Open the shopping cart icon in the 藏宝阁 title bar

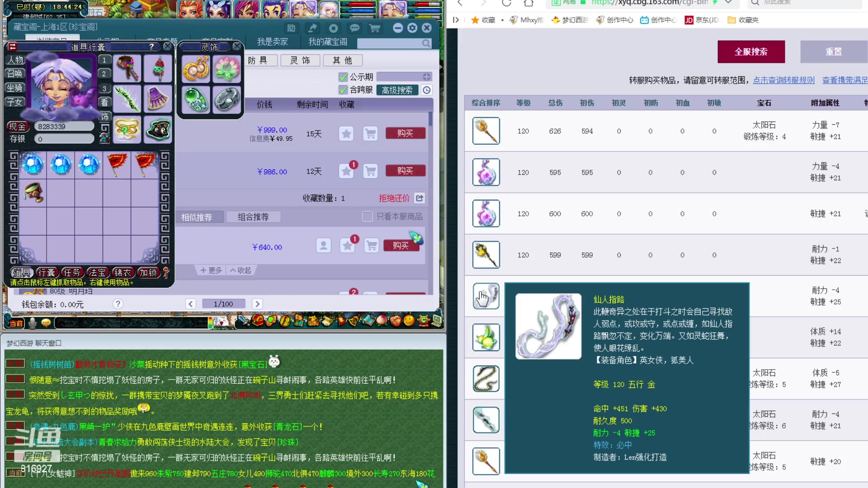(x=375, y=28)
